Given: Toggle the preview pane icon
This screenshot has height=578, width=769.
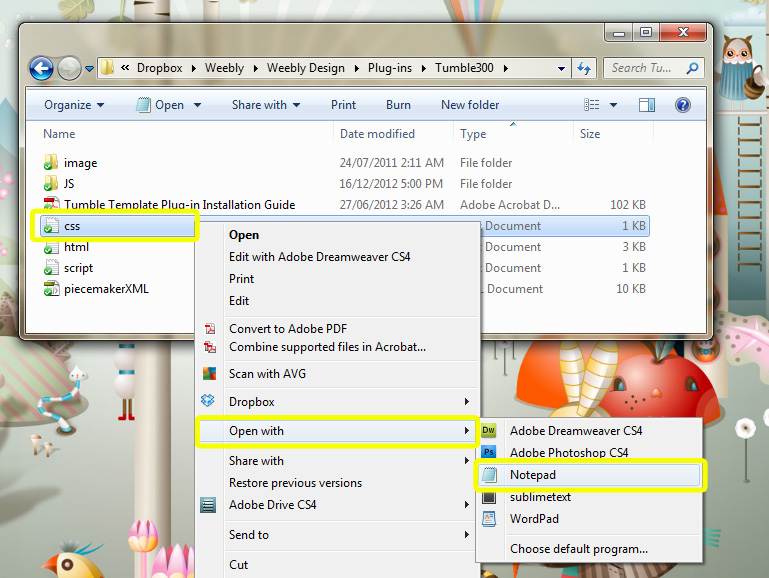Looking at the screenshot, I should click(x=646, y=104).
